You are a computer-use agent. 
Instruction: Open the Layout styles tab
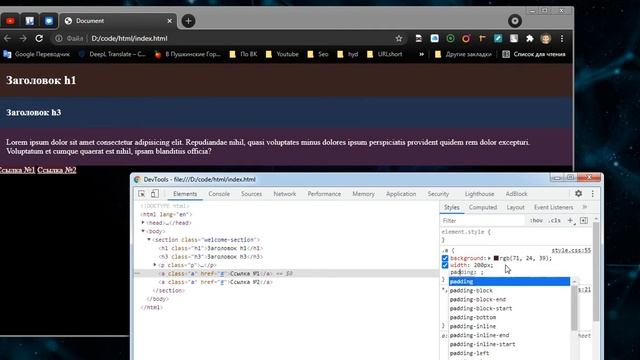[x=515, y=207]
